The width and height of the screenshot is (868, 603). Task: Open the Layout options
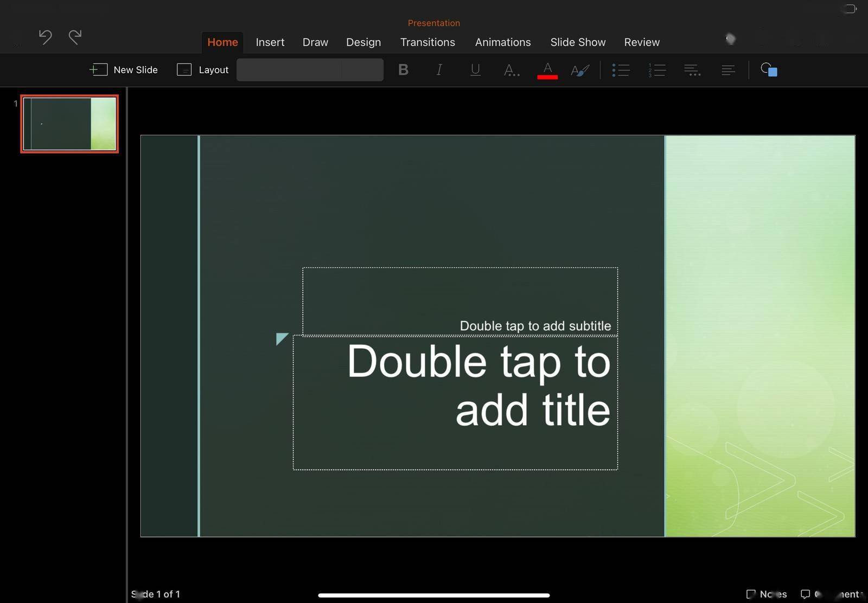203,70
